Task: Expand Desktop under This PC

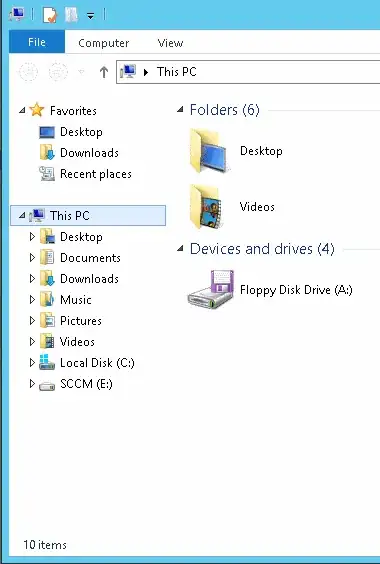Action: coord(32,236)
